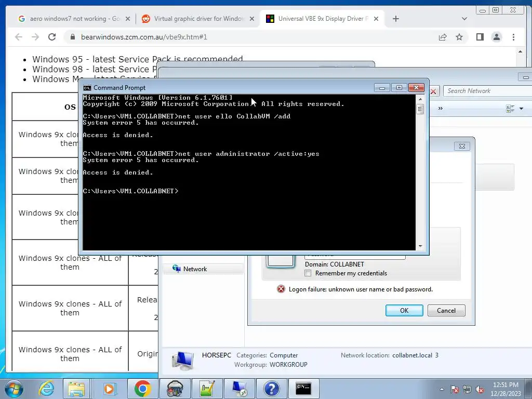This screenshot has width=532, height=399.
Task: Click the 'Logon failure' error message text
Action: [361, 289]
